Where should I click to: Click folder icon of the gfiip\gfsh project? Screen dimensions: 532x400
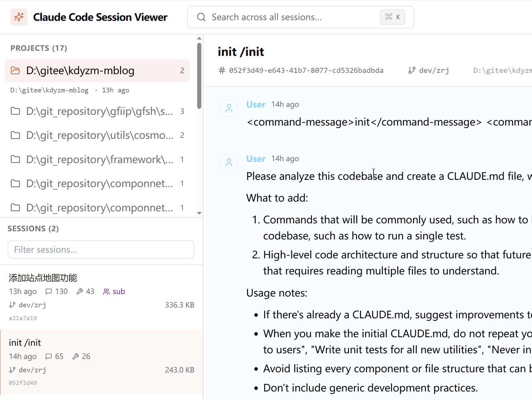pos(15,111)
